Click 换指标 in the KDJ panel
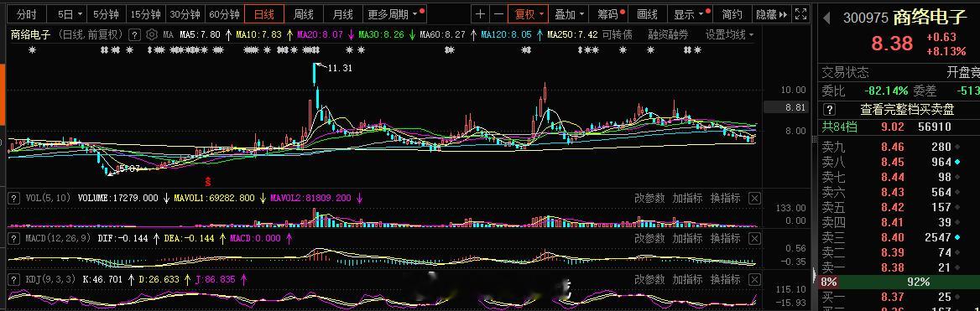The height and width of the screenshot is (311, 980). click(x=725, y=279)
